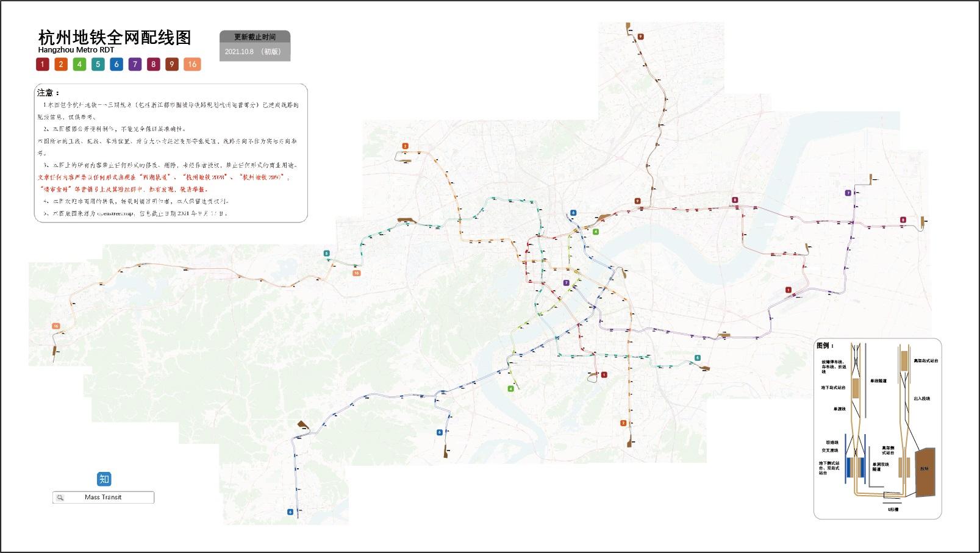Click the Line 7 badge at the northeastern terminus

point(848,193)
